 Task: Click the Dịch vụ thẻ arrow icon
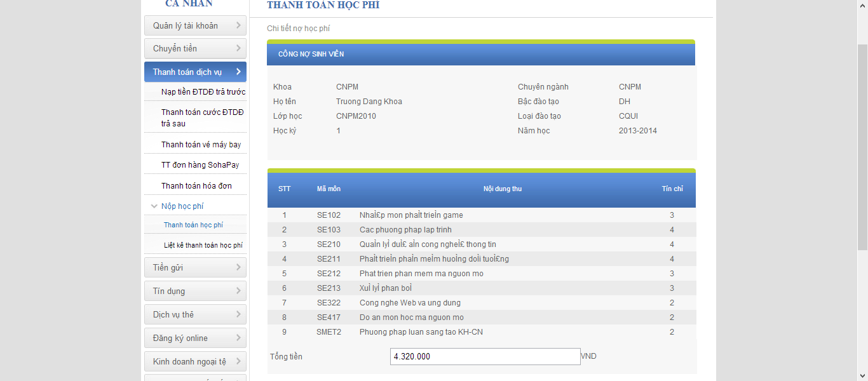(x=238, y=315)
